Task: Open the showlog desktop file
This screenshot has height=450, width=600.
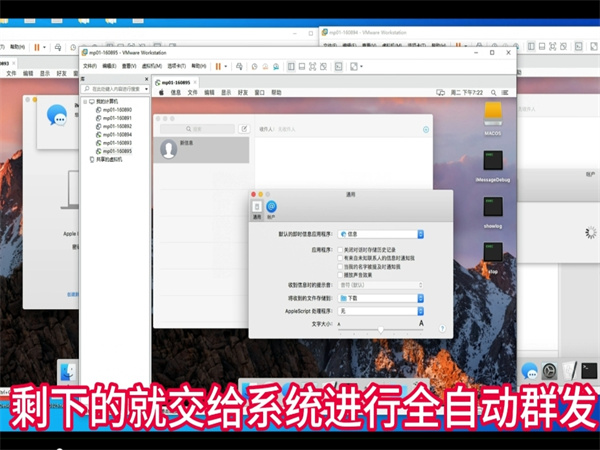Action: tap(492, 208)
